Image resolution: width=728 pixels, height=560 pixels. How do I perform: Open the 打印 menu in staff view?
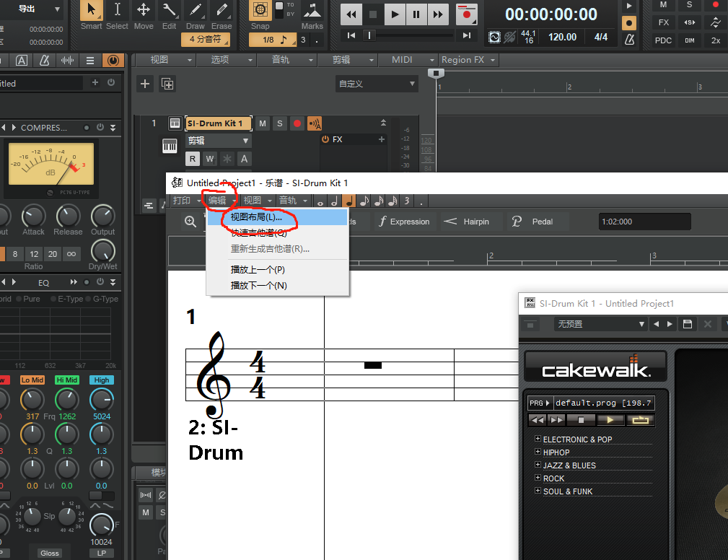(x=186, y=201)
